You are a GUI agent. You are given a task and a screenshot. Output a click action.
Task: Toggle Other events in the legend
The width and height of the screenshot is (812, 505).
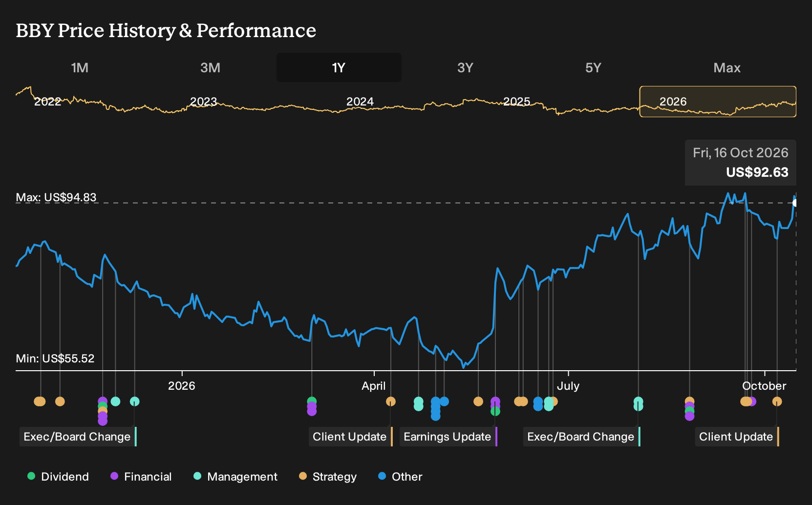click(400, 477)
